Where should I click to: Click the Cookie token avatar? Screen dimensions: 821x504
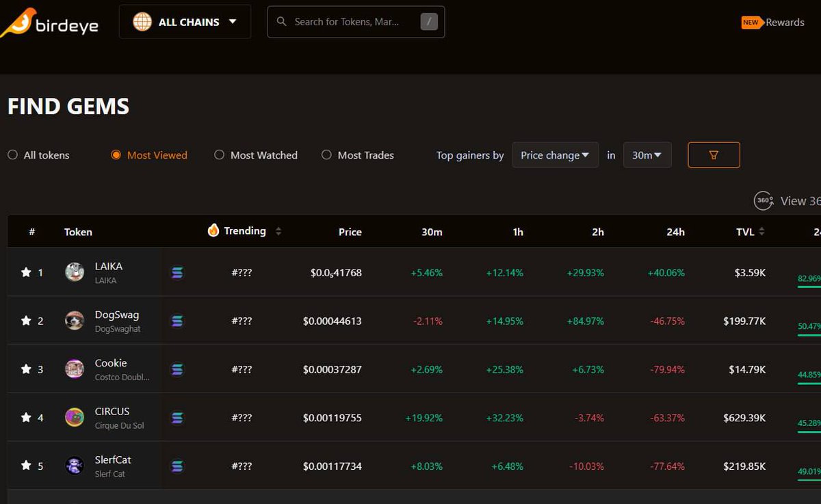75,369
